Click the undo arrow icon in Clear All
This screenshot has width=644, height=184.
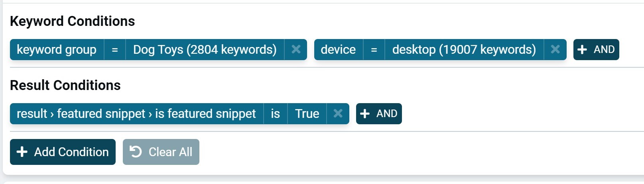tap(136, 152)
